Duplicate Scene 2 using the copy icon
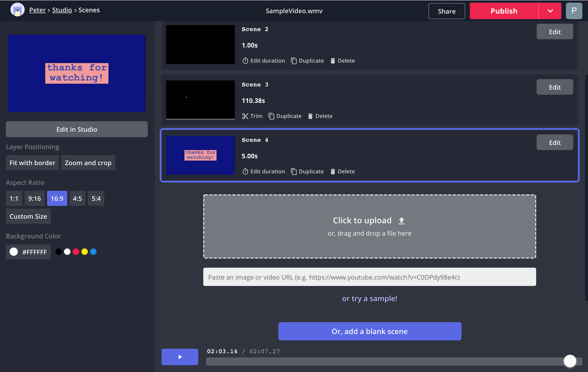The image size is (588, 372). 294,61
